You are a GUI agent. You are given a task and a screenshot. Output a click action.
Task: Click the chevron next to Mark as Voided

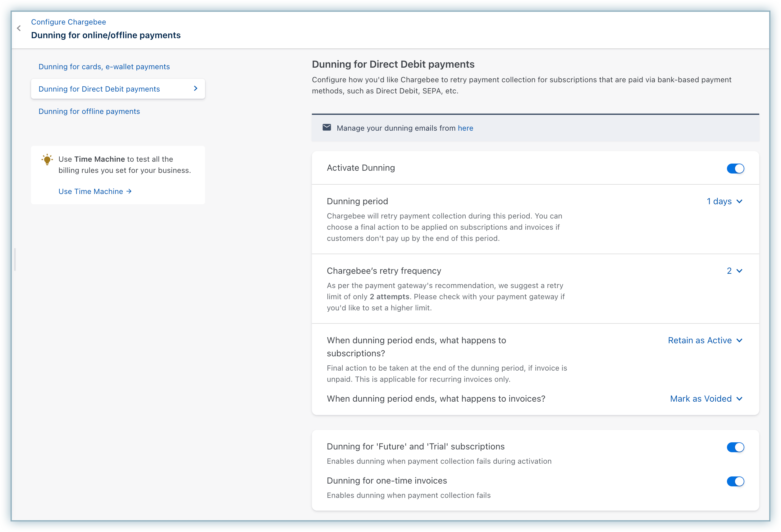pyautogui.click(x=739, y=399)
